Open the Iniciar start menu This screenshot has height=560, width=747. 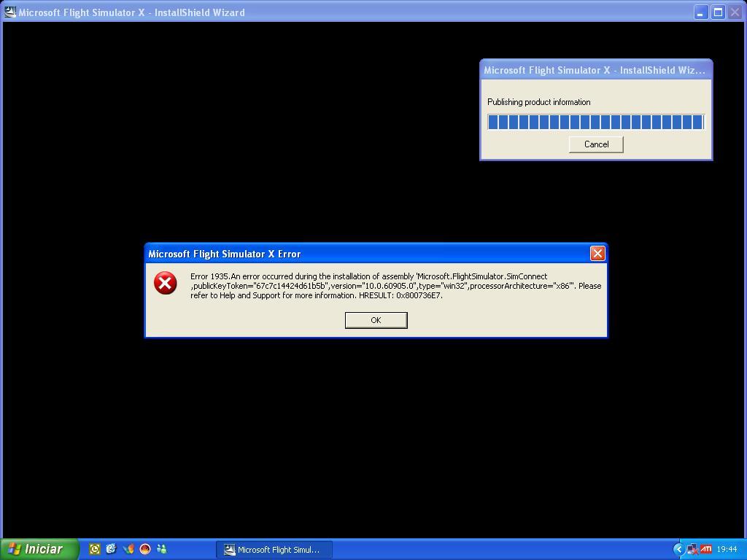coord(39,549)
